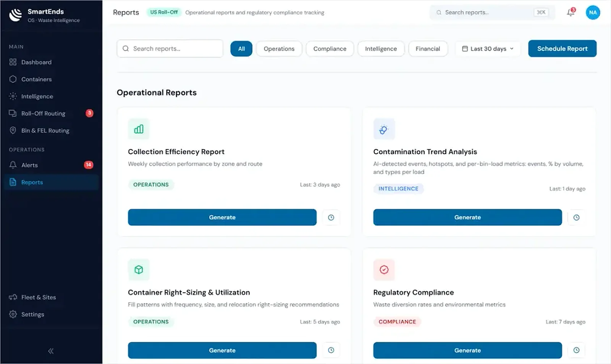
Task: Click the clock icon for Collection Efficiency Report
Action: [x=331, y=217]
